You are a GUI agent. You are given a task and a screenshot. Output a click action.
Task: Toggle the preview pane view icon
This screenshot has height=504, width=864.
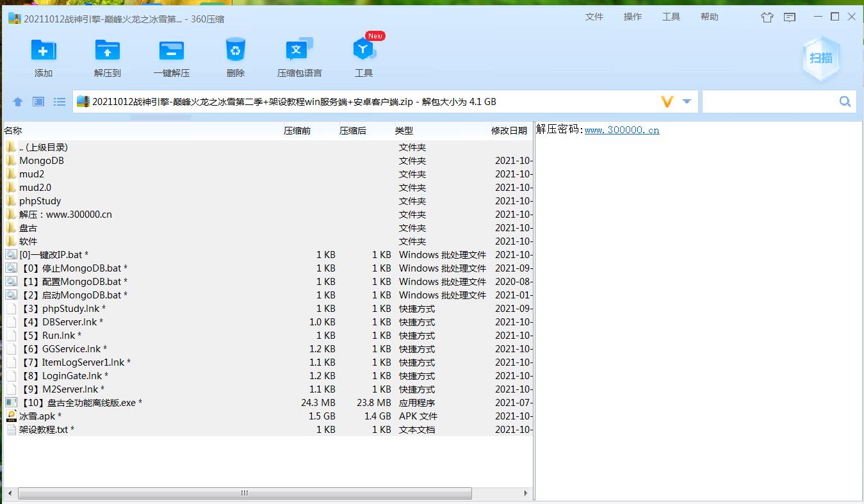(38, 102)
